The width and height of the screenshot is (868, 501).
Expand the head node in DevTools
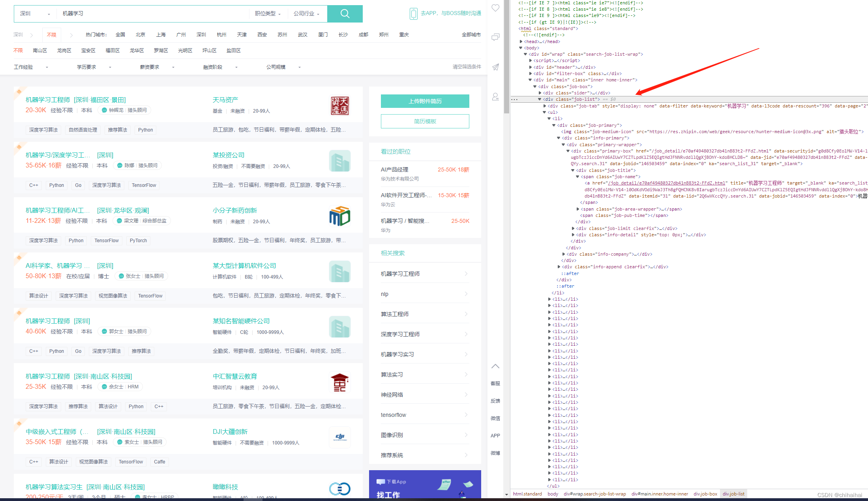coord(521,41)
